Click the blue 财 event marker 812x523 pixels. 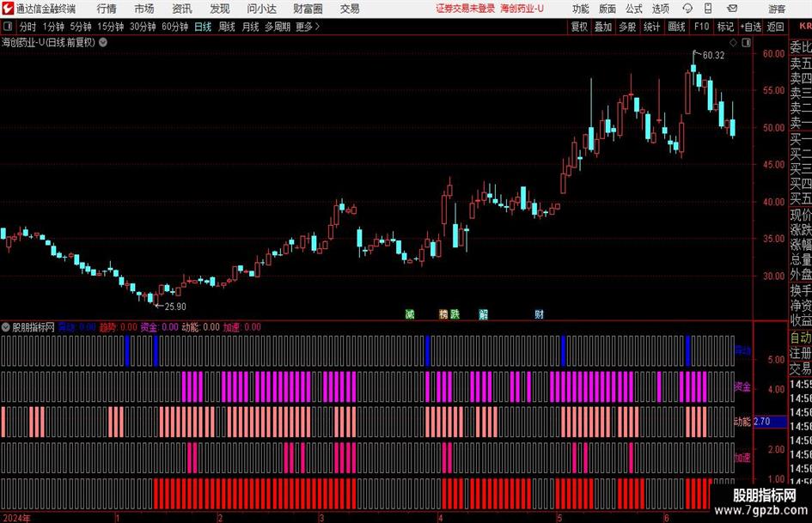tap(539, 313)
